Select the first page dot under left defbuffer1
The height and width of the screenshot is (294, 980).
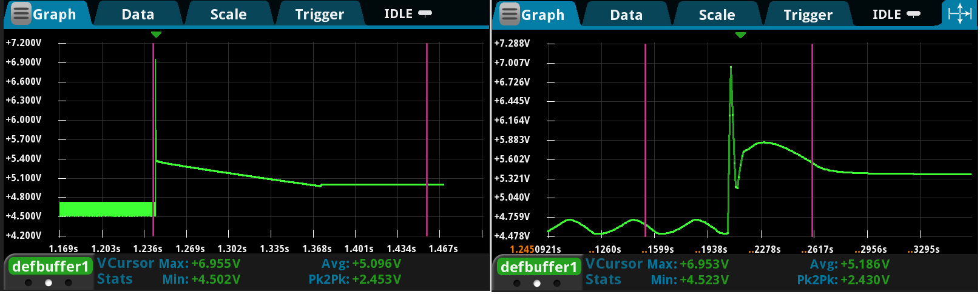coord(29,282)
